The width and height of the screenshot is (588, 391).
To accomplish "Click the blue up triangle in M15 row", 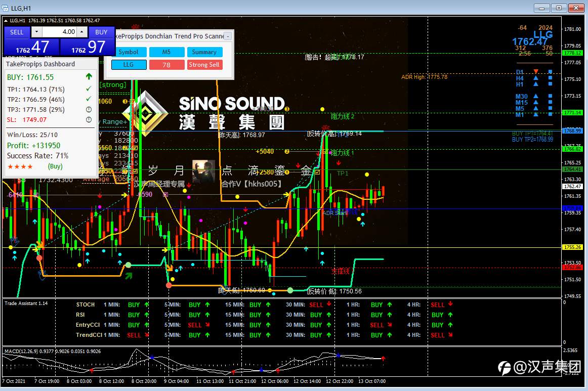I will (x=536, y=102).
